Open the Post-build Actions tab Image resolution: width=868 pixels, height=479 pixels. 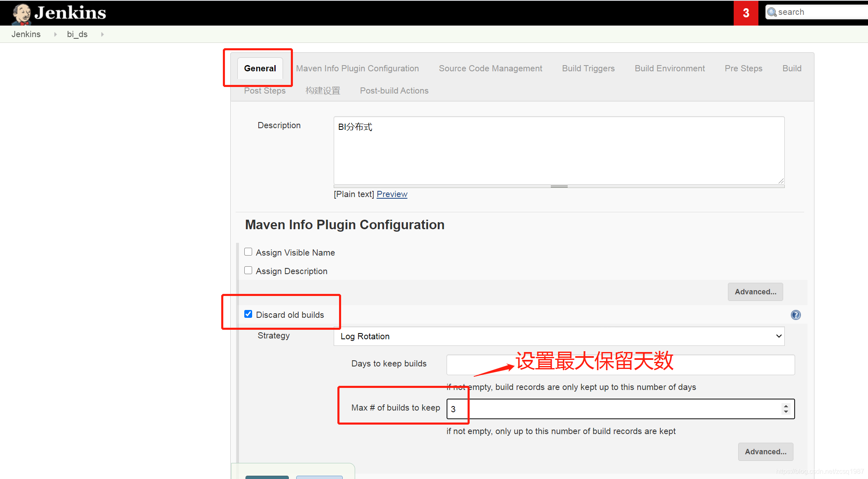point(394,91)
